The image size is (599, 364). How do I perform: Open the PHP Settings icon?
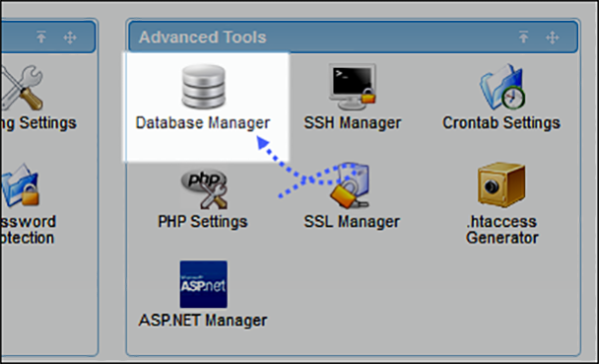tap(204, 188)
